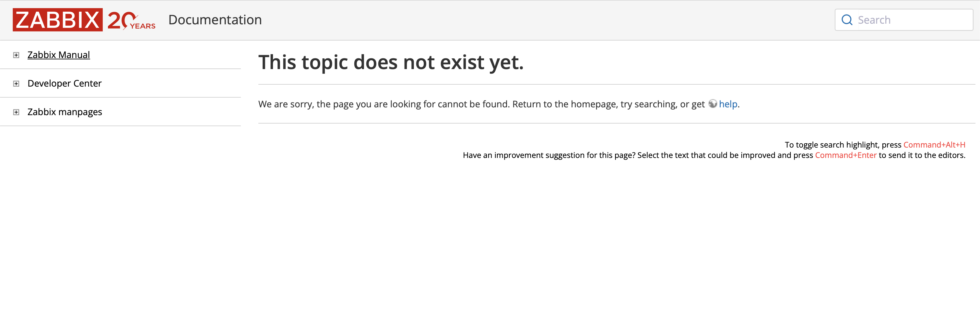Image resolution: width=980 pixels, height=324 pixels.
Task: Click the red ZABBIX logo
Action: [57, 20]
